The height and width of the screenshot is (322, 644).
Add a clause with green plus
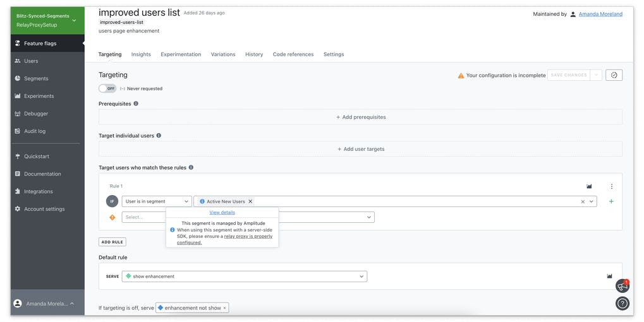click(611, 201)
